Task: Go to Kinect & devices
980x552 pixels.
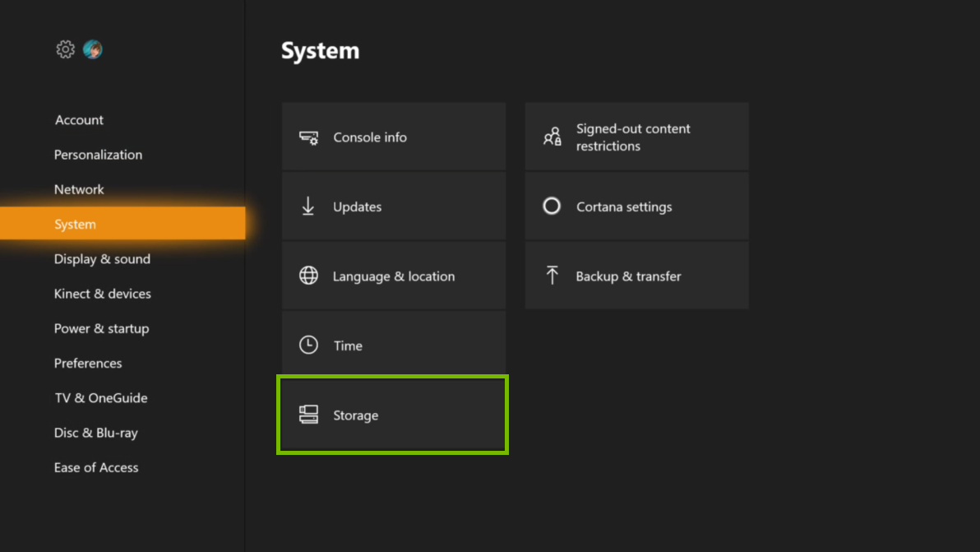Action: tap(102, 294)
